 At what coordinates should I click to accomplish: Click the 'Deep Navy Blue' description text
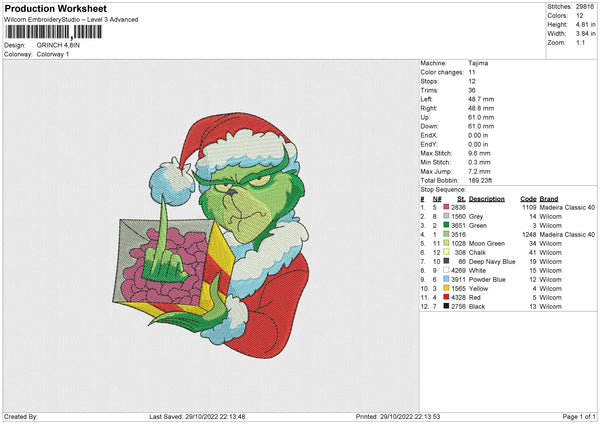click(x=492, y=261)
